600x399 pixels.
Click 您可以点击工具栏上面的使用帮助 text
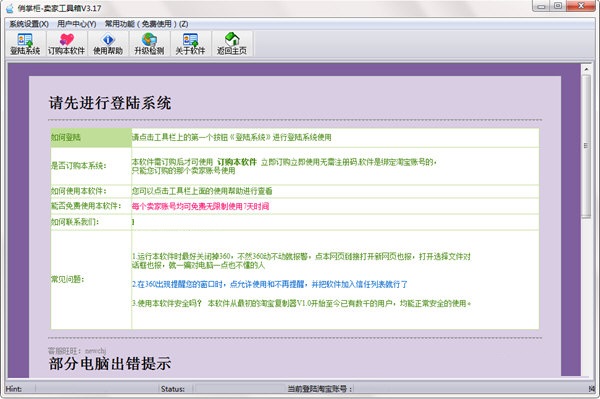click(202, 191)
